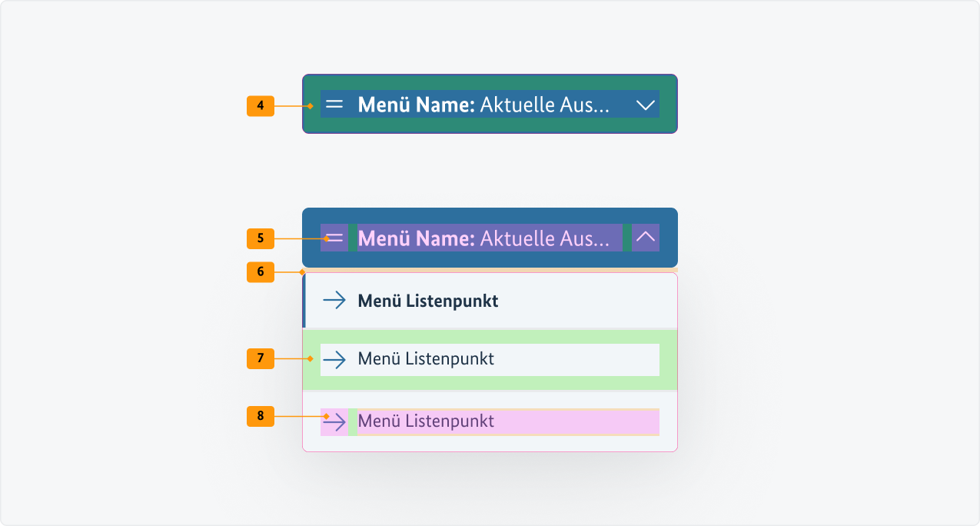This screenshot has height=526, width=980.
Task: Choose 'Menü Listenpunkt' in the green-highlighted row
Action: [426, 359]
